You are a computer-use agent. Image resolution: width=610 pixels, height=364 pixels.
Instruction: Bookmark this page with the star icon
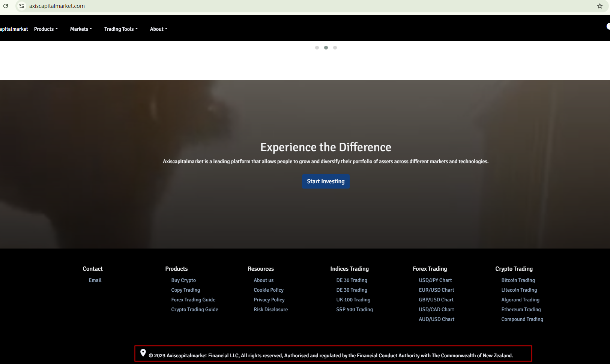click(599, 6)
